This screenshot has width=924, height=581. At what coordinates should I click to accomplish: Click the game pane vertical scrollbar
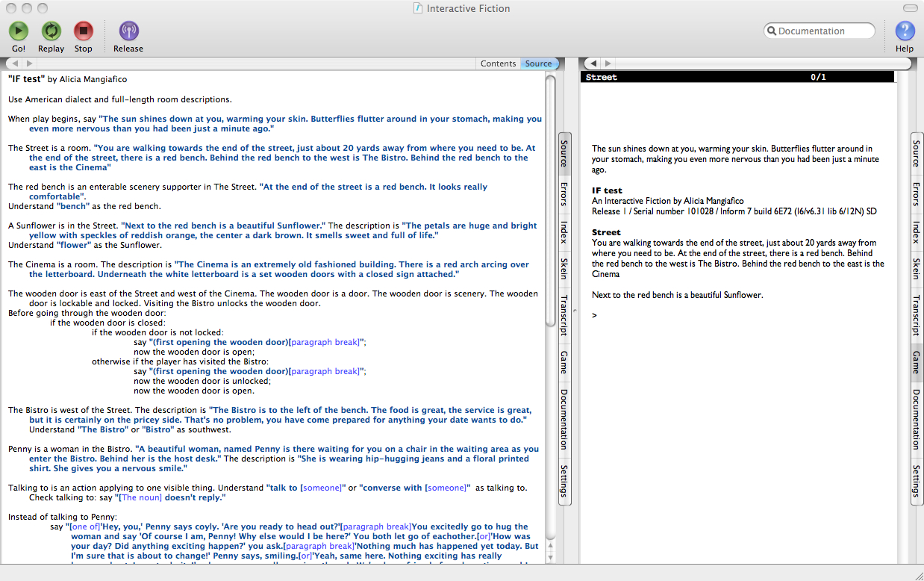point(902,317)
